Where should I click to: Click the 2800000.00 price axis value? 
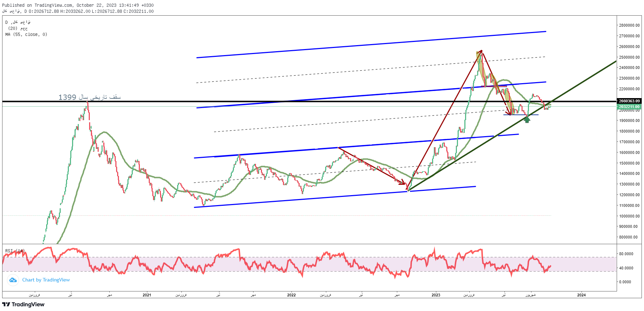pyautogui.click(x=629, y=25)
